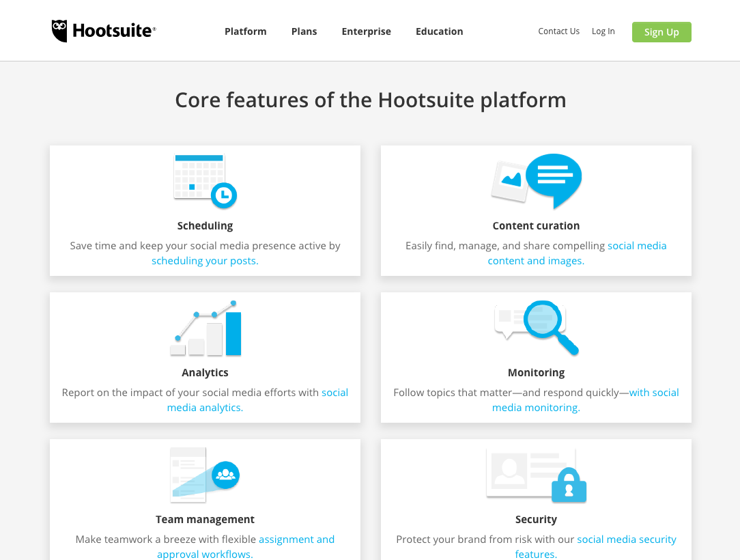
Task: Click the Analytics card heading
Action: [x=205, y=373]
